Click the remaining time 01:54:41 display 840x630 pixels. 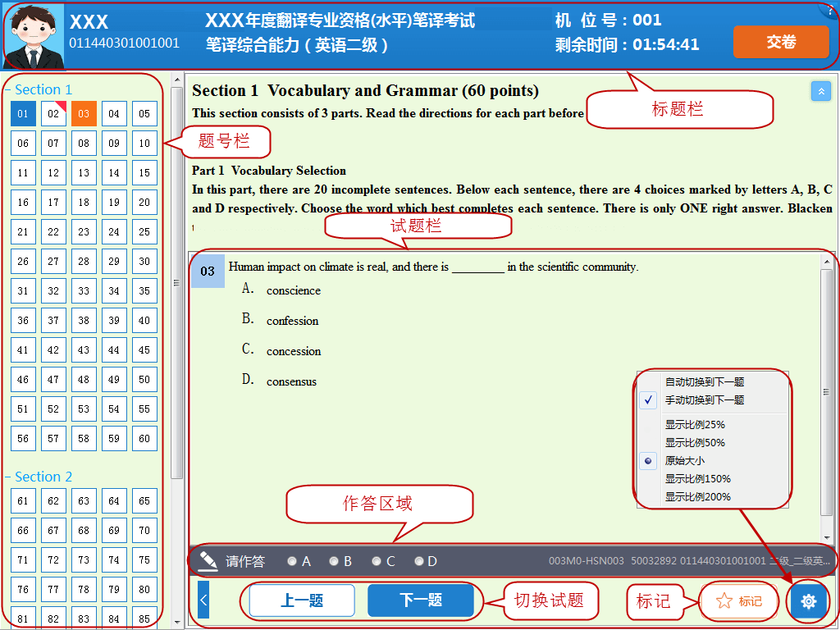pos(666,44)
